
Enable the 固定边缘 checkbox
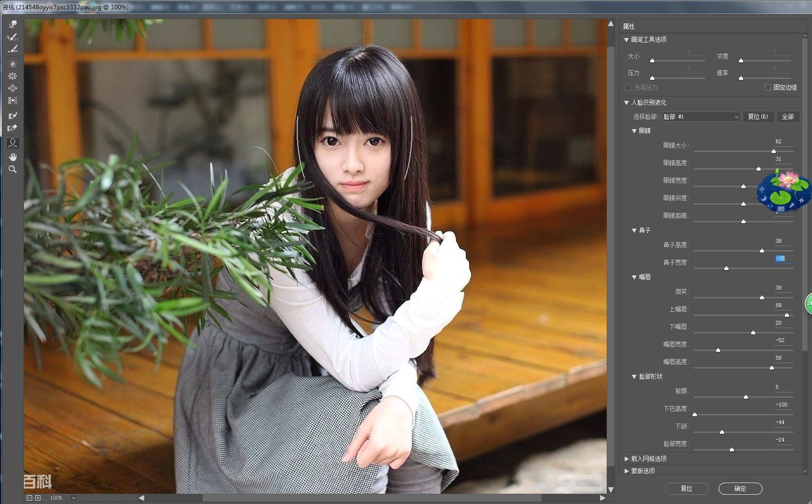coord(768,88)
